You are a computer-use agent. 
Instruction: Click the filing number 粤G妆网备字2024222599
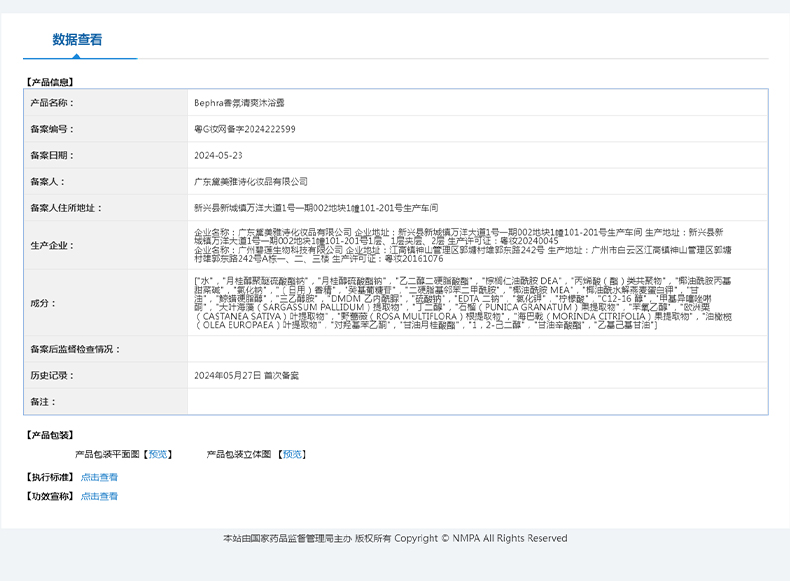[244, 129]
